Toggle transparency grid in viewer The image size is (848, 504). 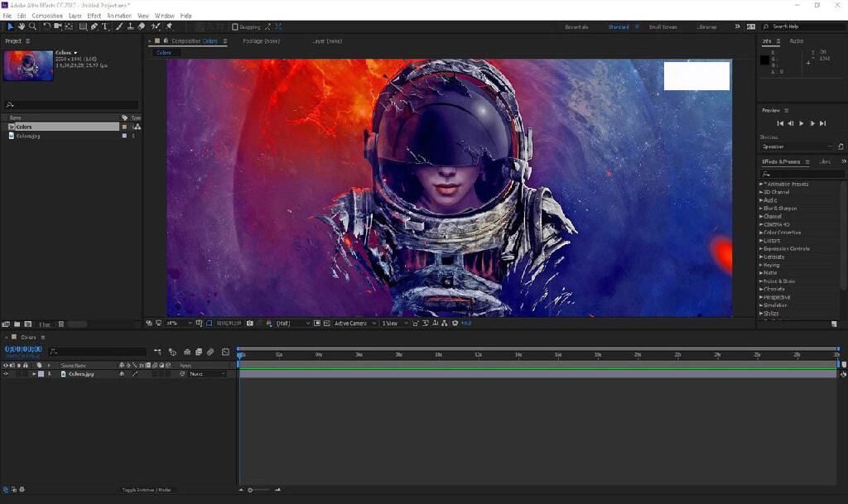click(x=326, y=323)
